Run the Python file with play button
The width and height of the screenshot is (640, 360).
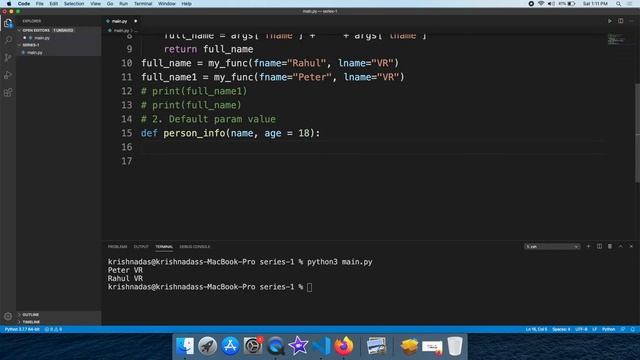(610, 21)
